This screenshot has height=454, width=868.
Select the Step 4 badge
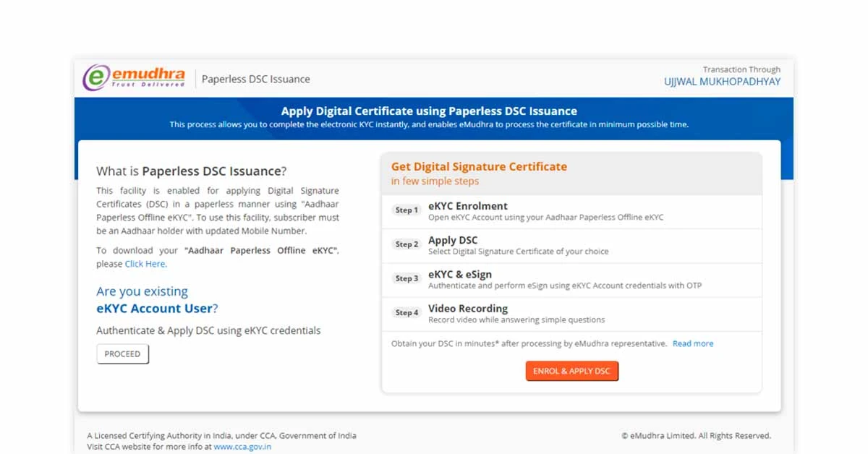coord(407,313)
